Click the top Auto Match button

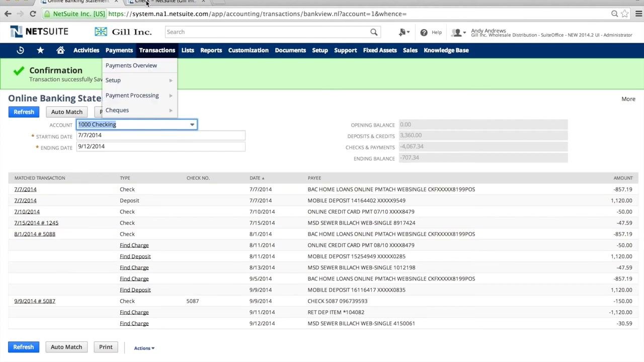(x=67, y=112)
